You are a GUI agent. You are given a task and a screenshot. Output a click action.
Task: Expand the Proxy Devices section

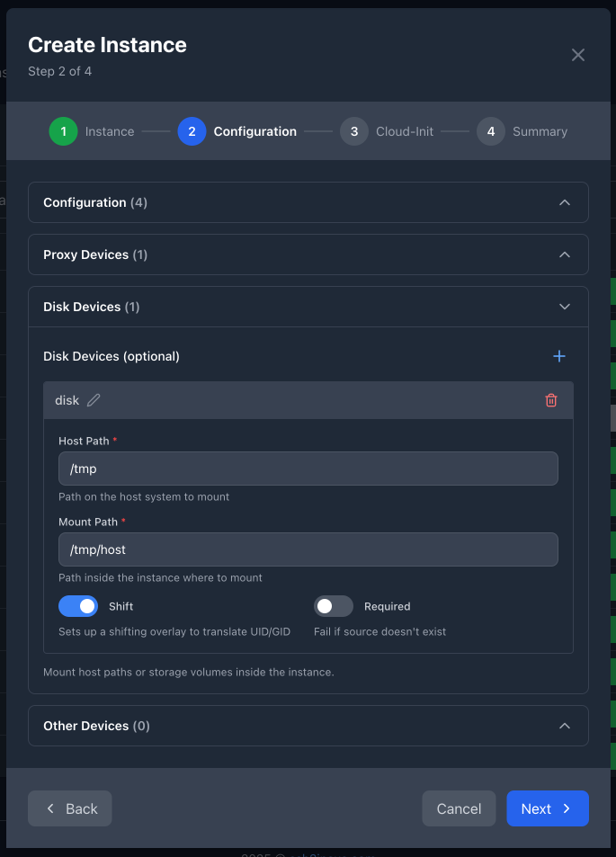565,254
